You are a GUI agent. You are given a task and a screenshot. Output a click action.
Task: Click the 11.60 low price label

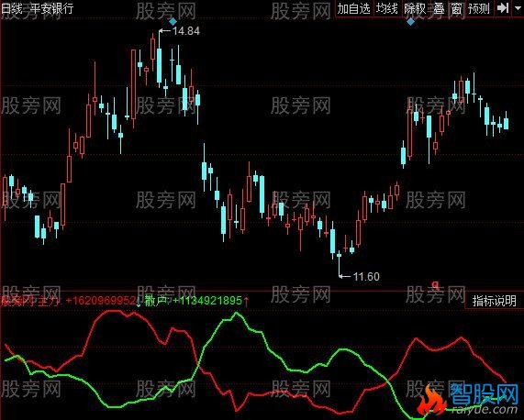(366, 276)
